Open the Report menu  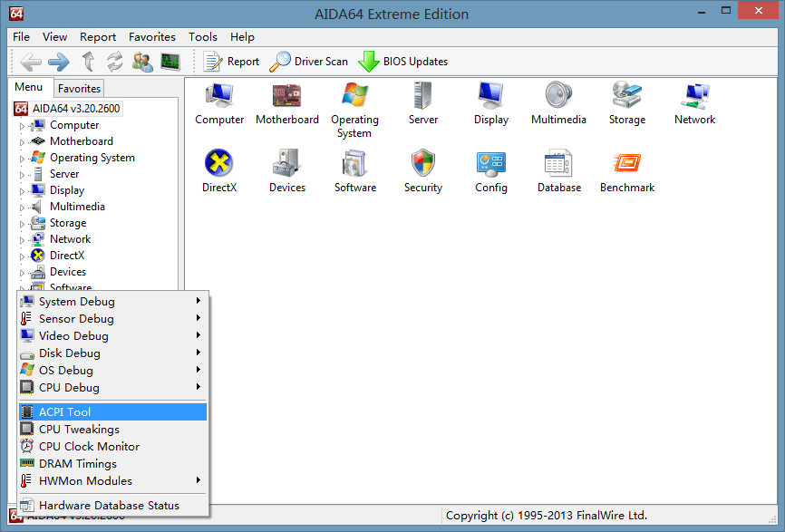tap(98, 37)
